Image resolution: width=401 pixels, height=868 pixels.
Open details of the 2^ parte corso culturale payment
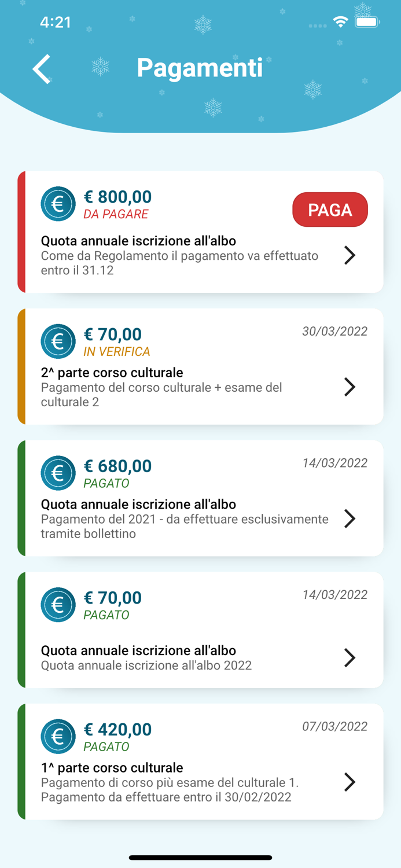(x=350, y=387)
